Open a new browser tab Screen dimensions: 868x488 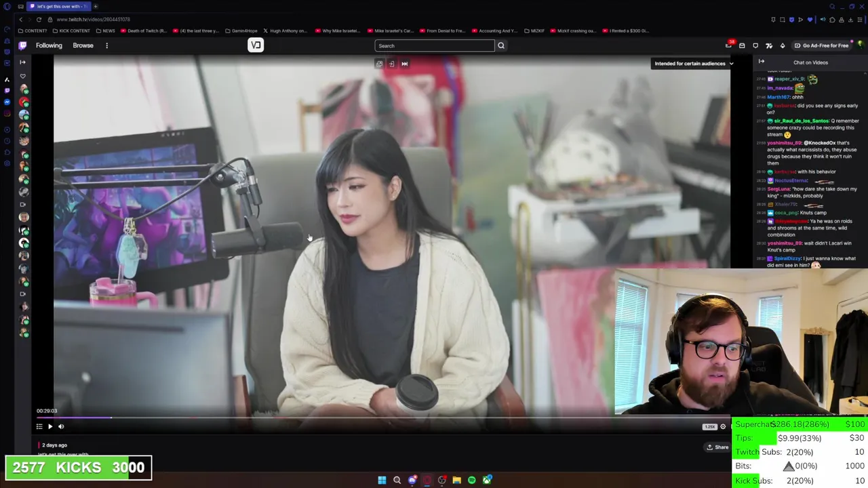click(x=96, y=6)
